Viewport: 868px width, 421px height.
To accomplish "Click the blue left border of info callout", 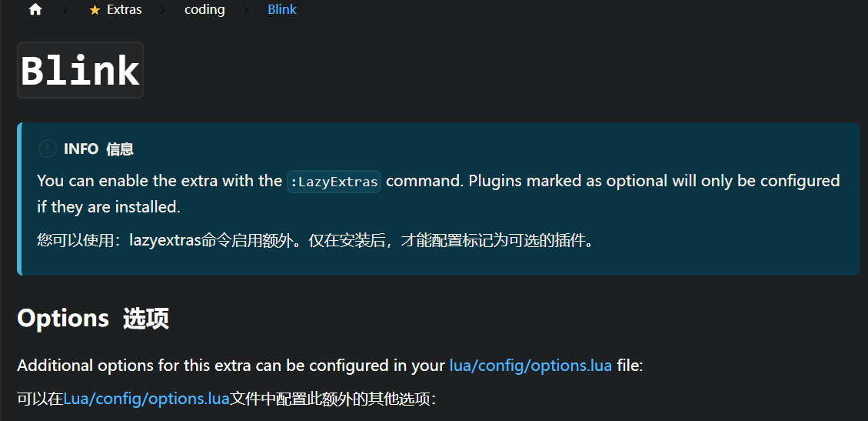I will [x=19, y=199].
